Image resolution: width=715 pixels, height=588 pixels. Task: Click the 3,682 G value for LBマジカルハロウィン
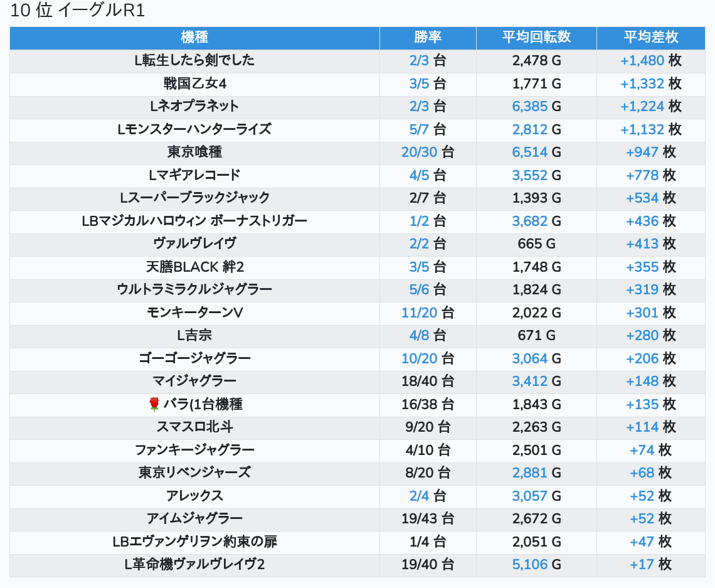[530, 222]
